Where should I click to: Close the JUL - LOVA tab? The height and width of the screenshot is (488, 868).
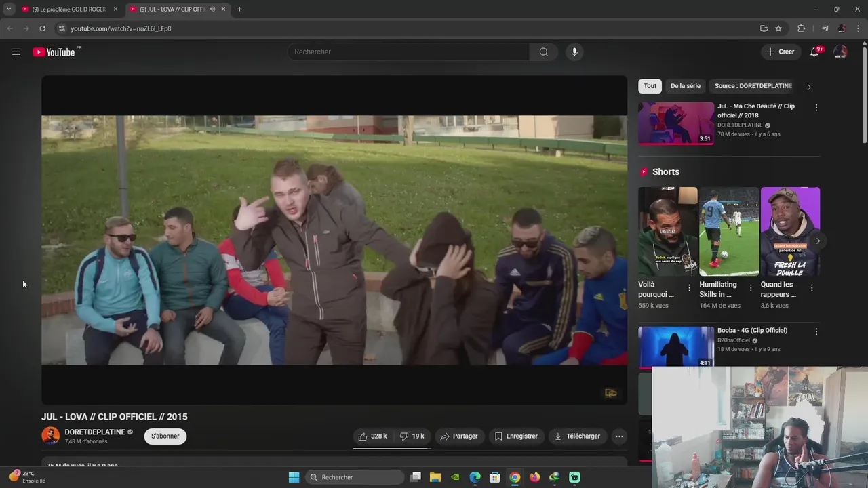[223, 9]
